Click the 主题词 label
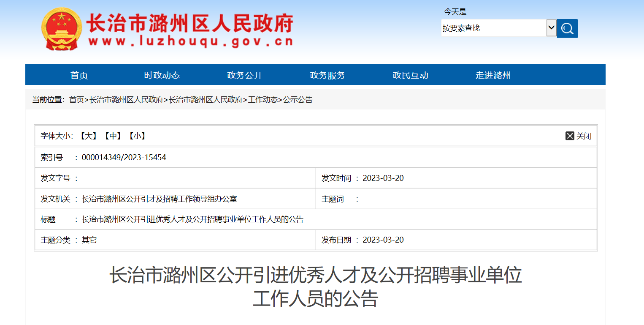This screenshot has width=644, height=325. pos(333,199)
